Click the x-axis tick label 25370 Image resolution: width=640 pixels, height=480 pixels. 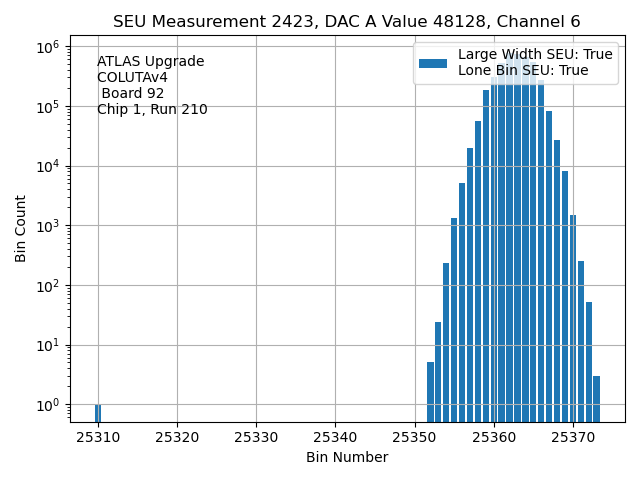[574, 438]
